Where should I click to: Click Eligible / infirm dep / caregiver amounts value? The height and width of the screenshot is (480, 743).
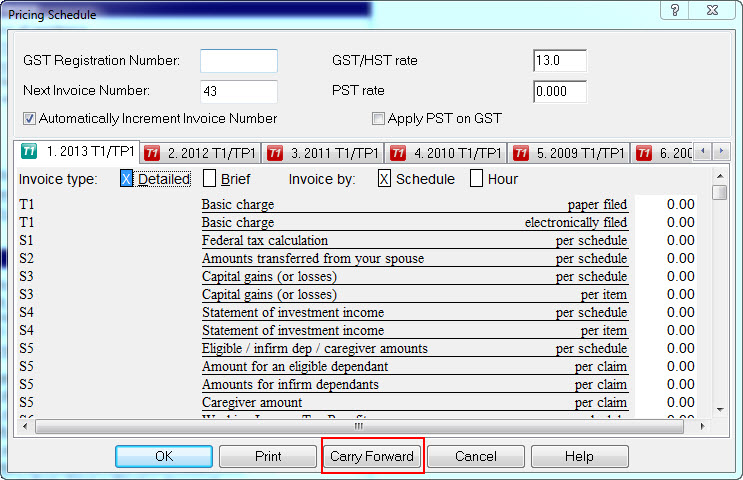tap(666, 348)
